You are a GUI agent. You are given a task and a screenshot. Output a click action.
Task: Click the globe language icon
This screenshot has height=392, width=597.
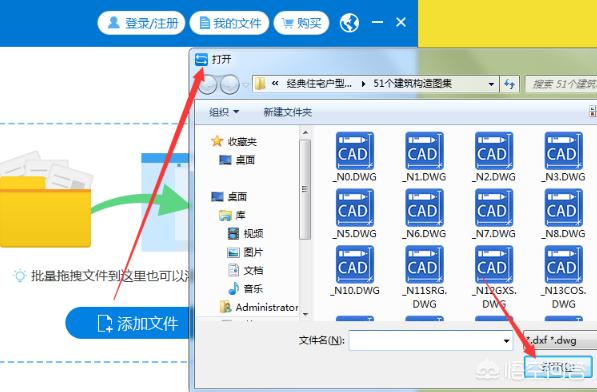tap(349, 23)
